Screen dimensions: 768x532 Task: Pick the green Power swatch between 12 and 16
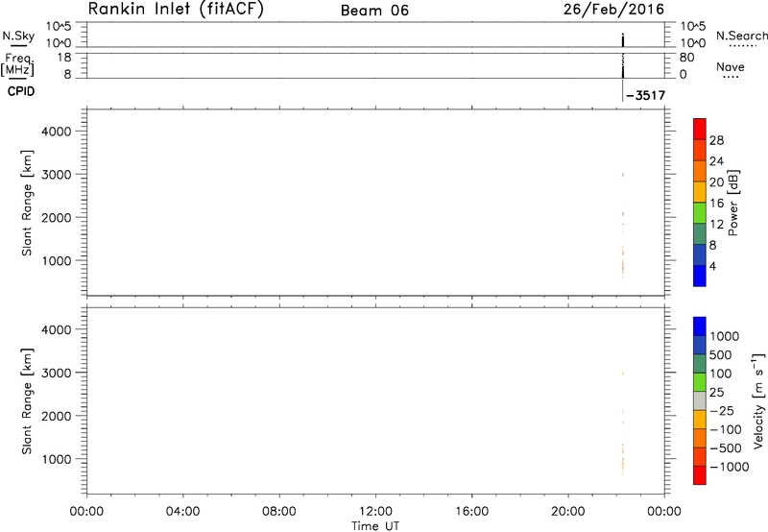[700, 213]
